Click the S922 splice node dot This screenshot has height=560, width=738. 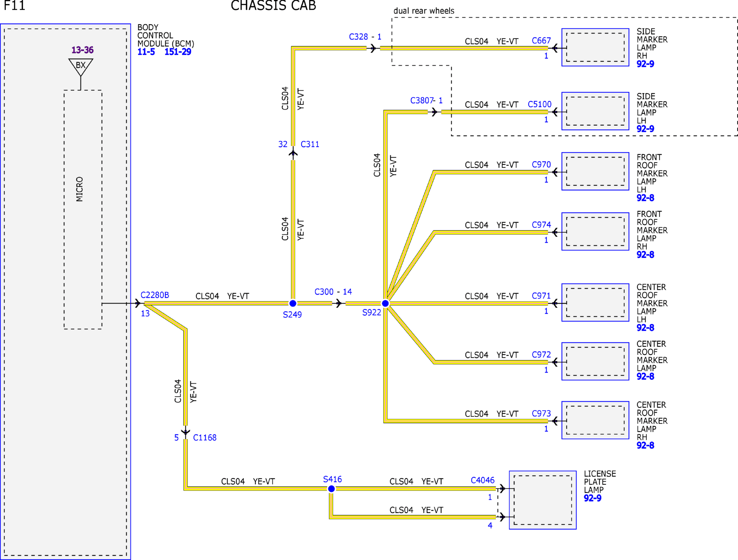[x=385, y=303]
